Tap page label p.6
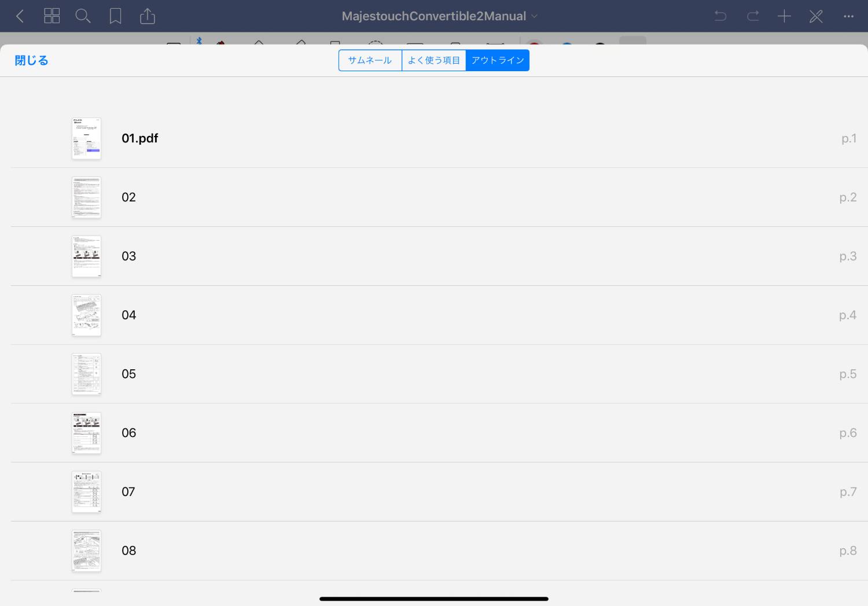The width and height of the screenshot is (868, 606). coord(848,434)
